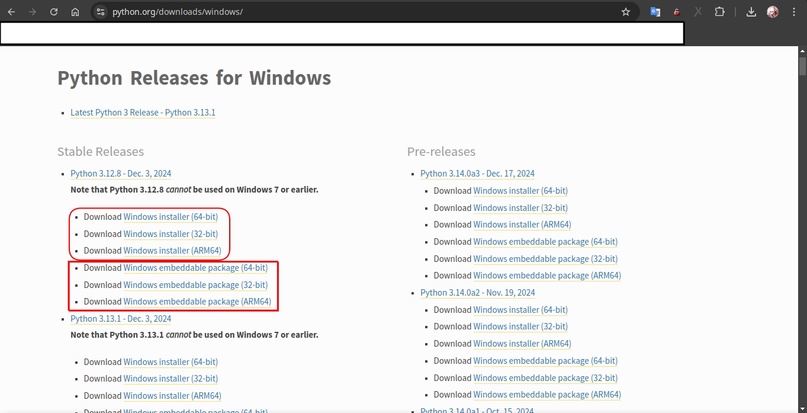
Task: Download Python 3.12.8 Windows installer (64-bit)
Action: 170,217
